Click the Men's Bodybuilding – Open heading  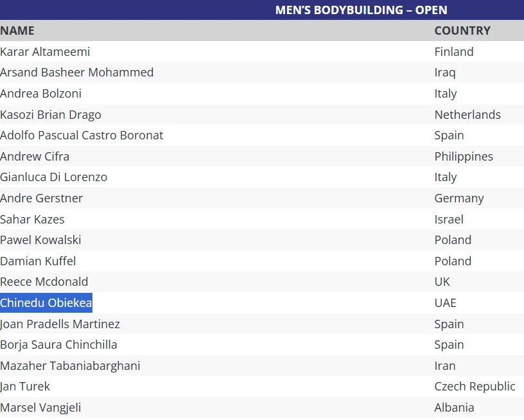(x=361, y=10)
